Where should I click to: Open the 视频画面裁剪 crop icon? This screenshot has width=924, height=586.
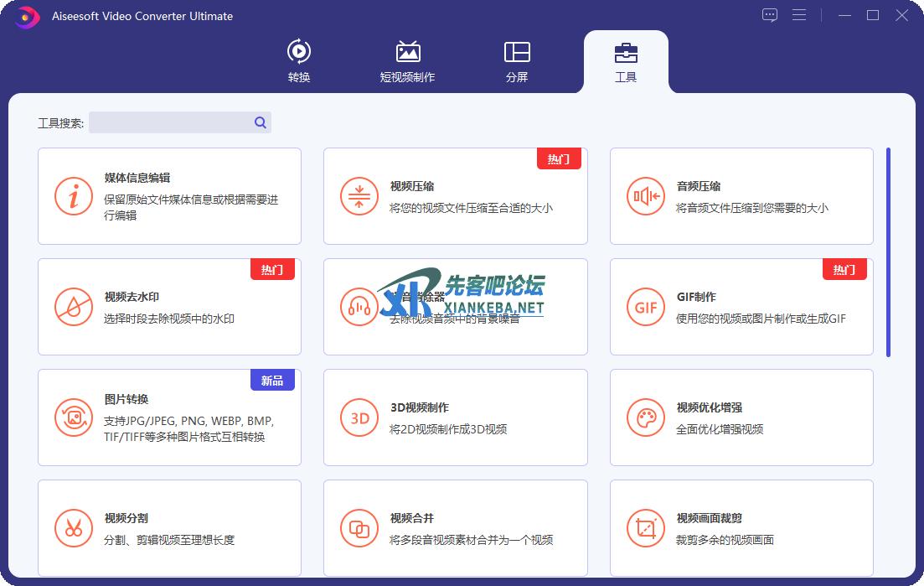[x=646, y=529]
